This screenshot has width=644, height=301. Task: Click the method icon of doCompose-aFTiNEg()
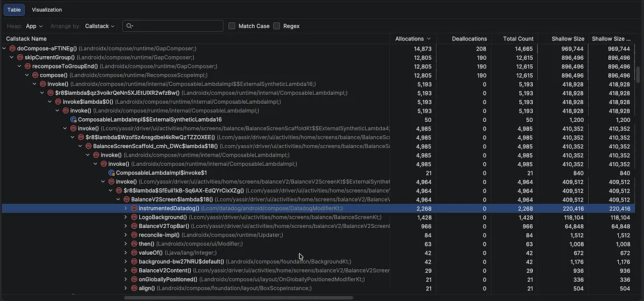pos(12,49)
